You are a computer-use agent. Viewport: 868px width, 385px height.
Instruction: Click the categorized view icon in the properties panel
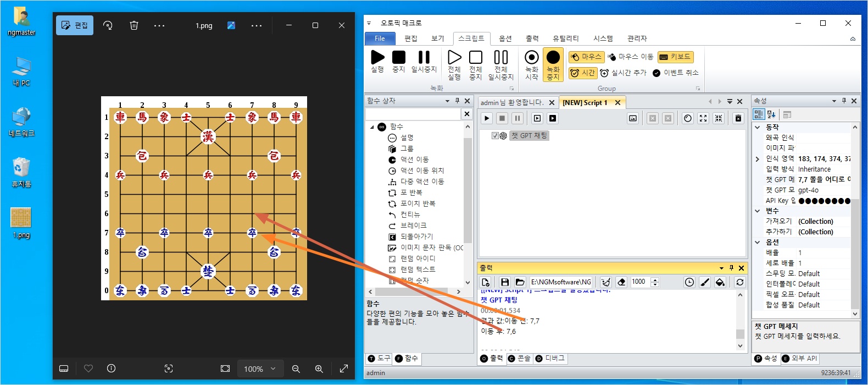tap(759, 114)
